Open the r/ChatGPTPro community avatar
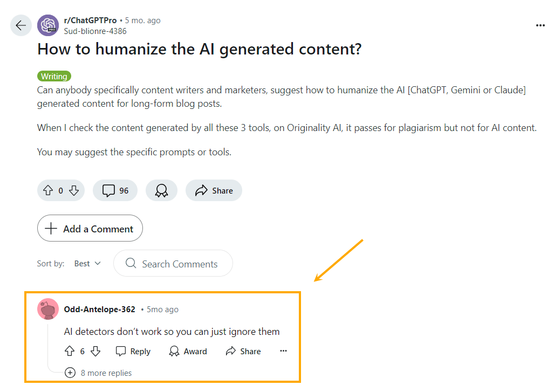This screenshot has width=554, height=392. [48, 25]
